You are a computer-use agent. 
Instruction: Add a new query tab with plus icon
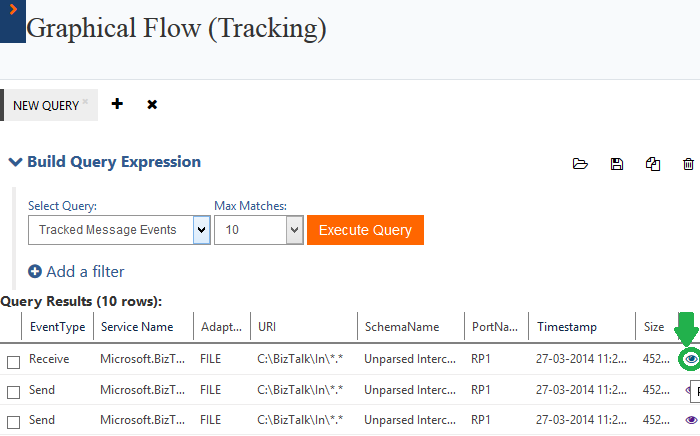[117, 104]
